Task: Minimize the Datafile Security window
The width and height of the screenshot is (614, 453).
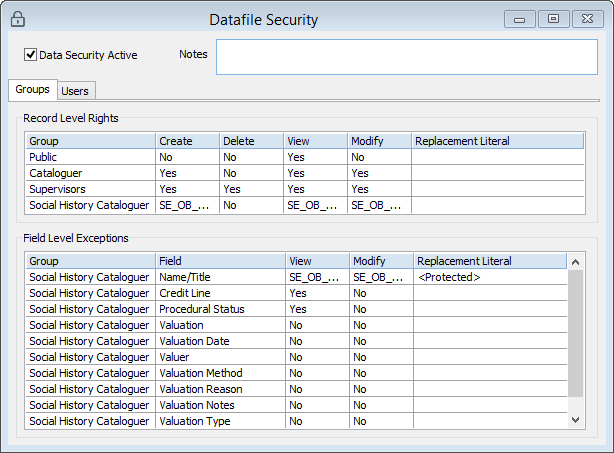Action: click(519, 19)
